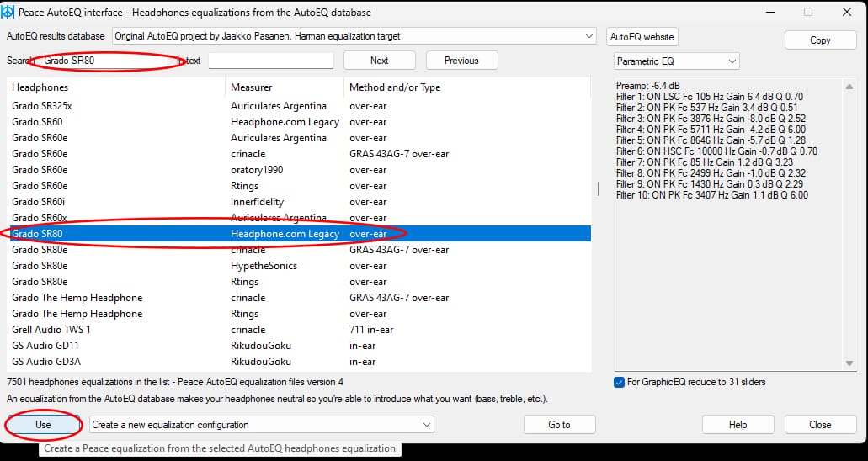
Task: Sort by Method and/or Type column header
Action: 467,87
